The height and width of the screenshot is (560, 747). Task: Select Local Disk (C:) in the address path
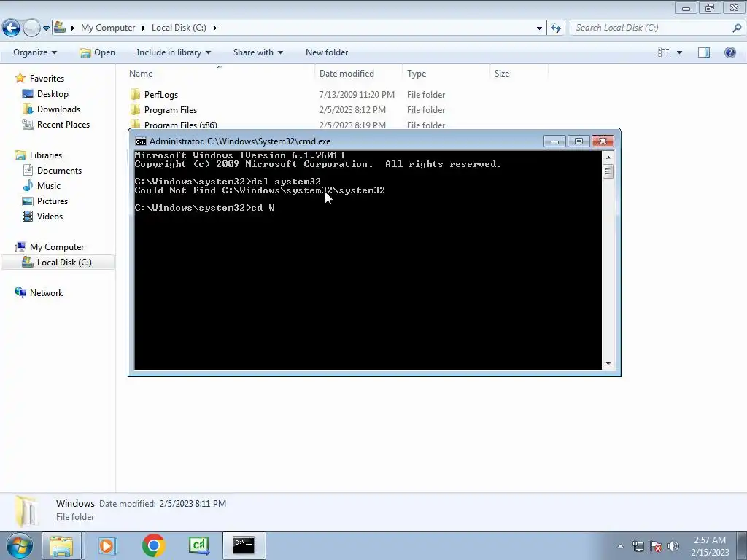[179, 28]
